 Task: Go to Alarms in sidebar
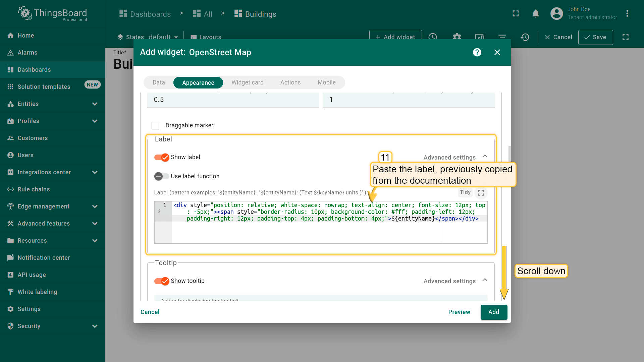[x=28, y=53]
